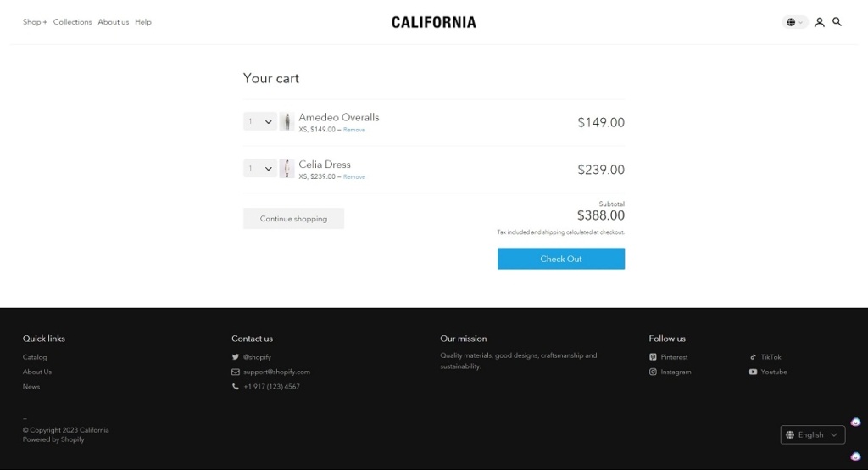
Task: Open the Twitter @shopify contact icon
Action: [236, 357]
